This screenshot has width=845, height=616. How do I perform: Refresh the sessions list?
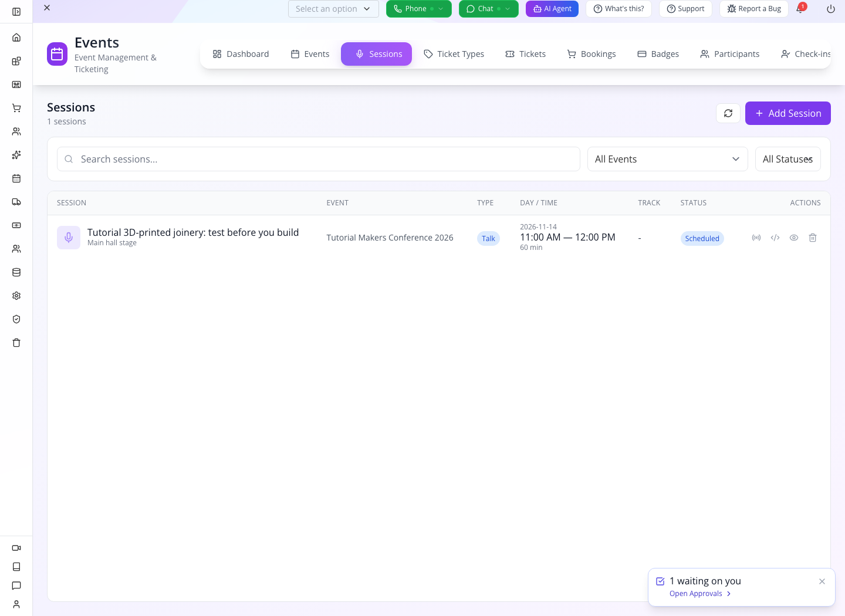tap(728, 113)
